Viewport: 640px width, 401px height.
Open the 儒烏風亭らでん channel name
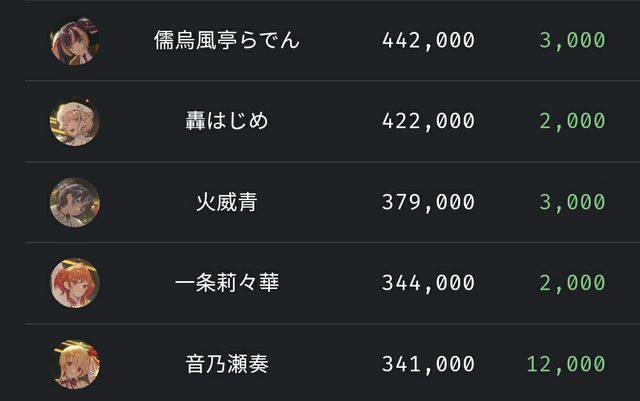227,41
